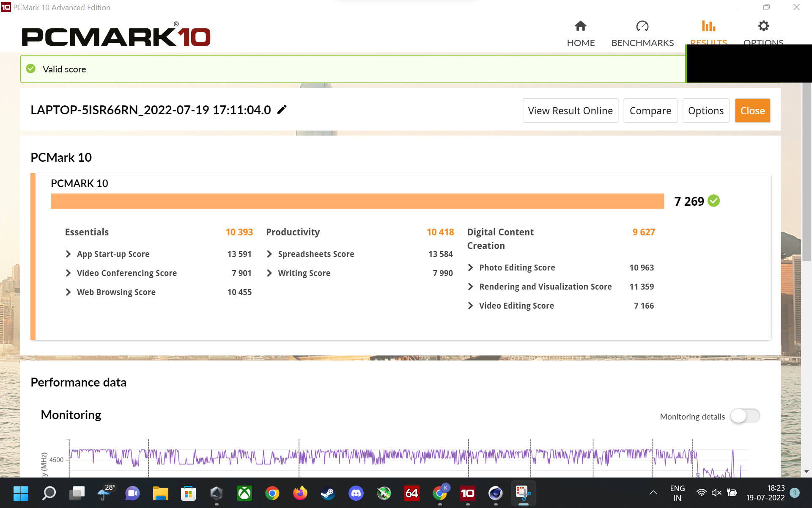Screen dimensions: 812x508
Task: Click the ENG IN language indicator
Action: point(677,493)
